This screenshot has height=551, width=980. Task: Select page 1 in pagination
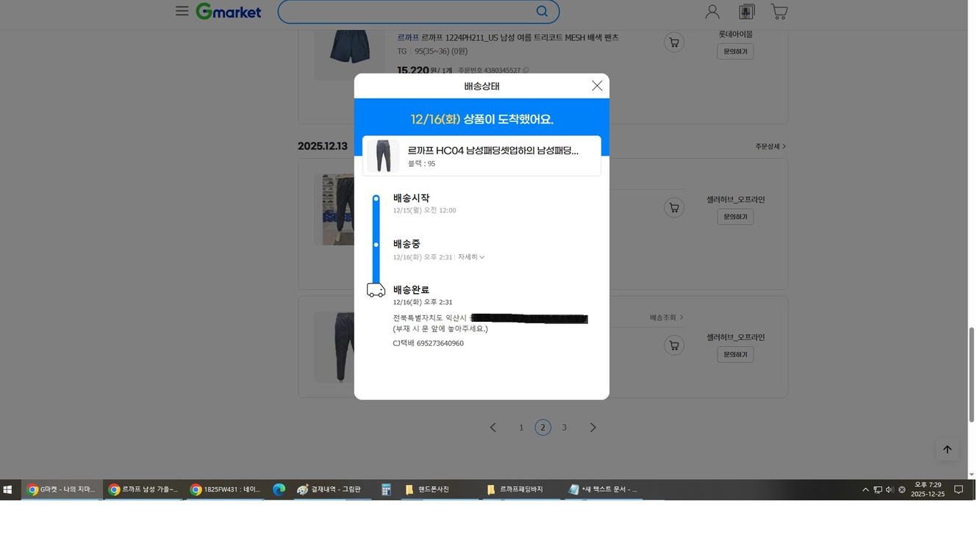tap(521, 428)
